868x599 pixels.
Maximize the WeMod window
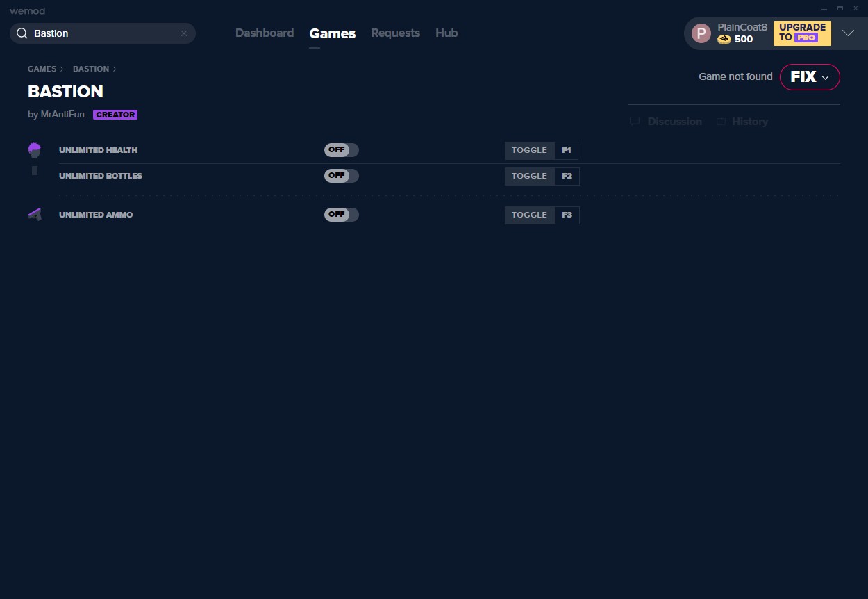click(x=840, y=8)
